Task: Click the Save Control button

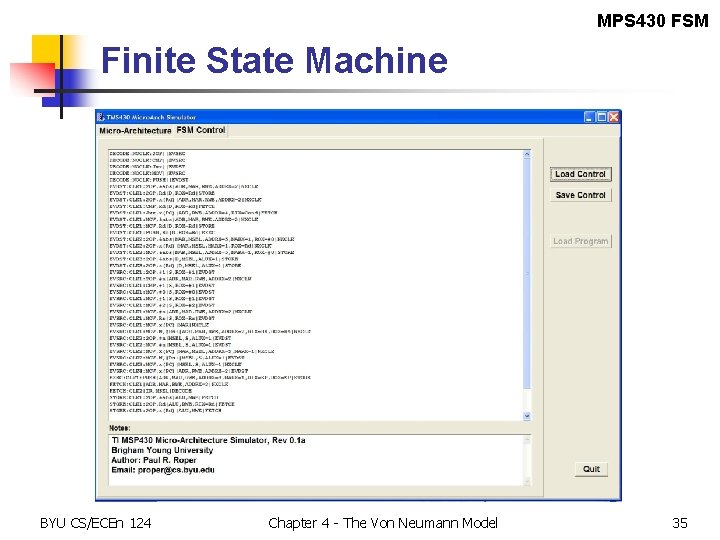Action: pos(580,195)
